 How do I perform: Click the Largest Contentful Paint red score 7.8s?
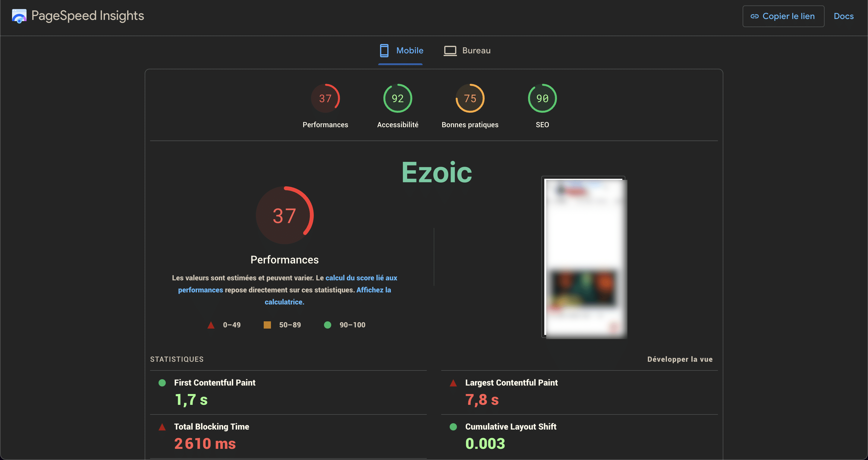482,399
